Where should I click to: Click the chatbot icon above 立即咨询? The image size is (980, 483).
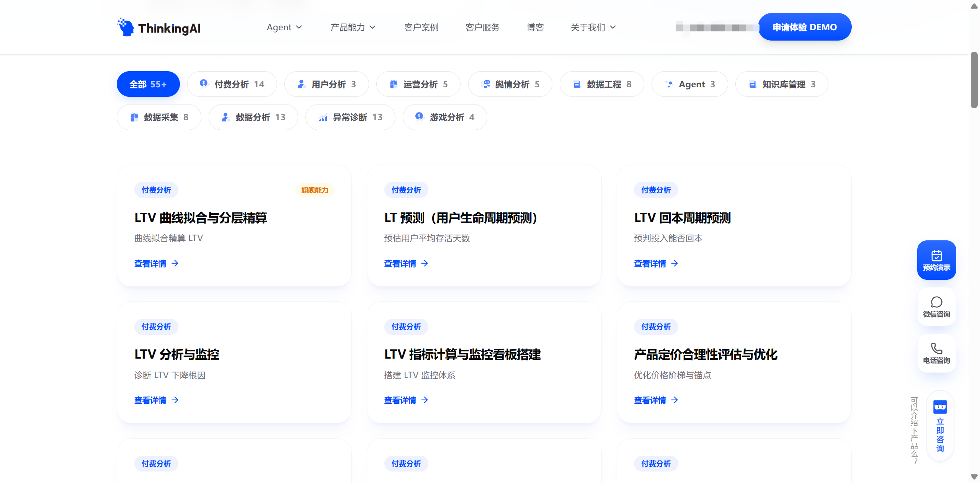pyautogui.click(x=940, y=407)
